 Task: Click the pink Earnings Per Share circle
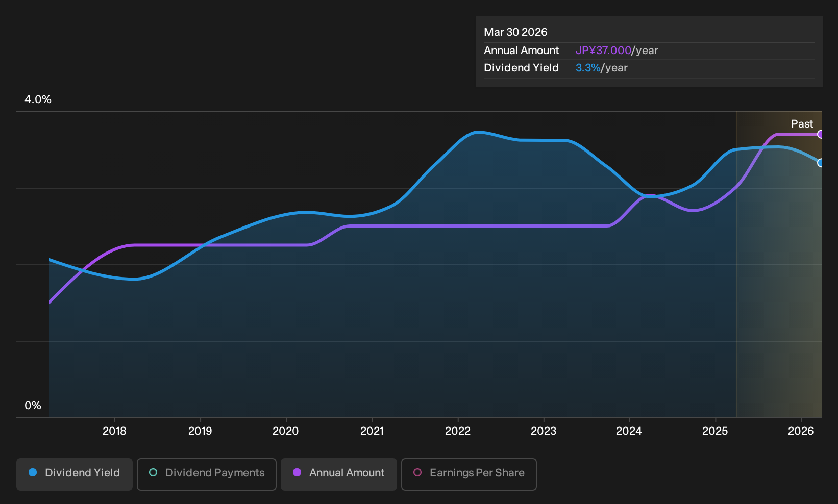pos(417,473)
